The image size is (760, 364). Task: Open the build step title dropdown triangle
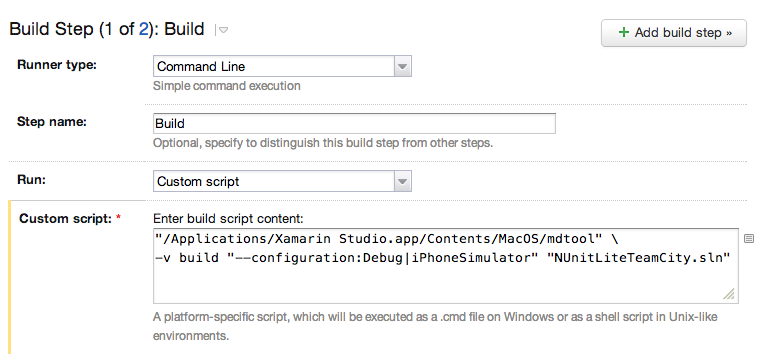point(222,30)
